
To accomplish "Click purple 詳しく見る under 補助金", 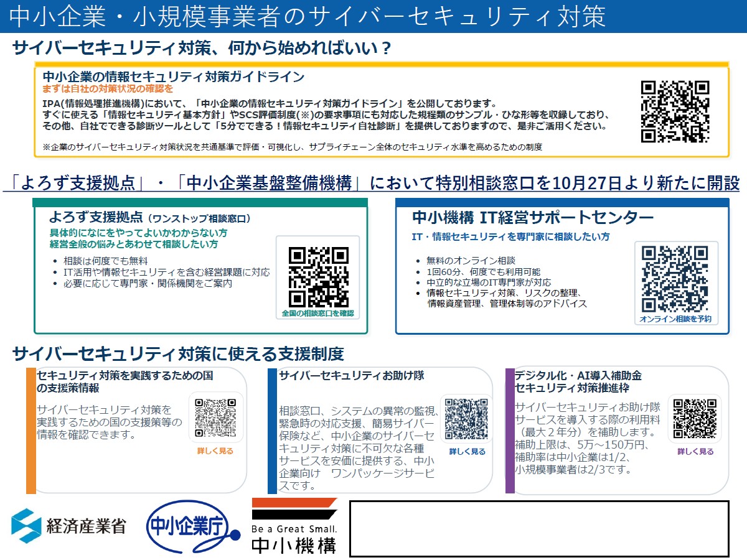I will pyautogui.click(x=695, y=452).
